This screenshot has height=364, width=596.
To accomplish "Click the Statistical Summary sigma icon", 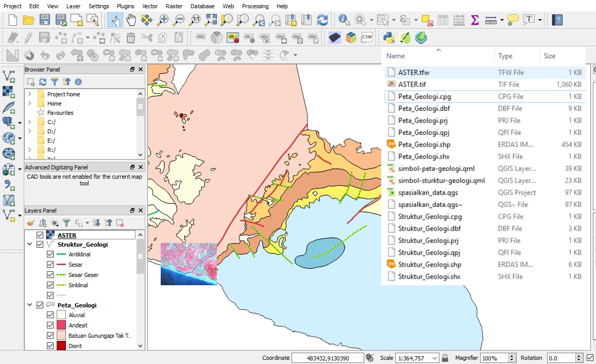I will (474, 20).
